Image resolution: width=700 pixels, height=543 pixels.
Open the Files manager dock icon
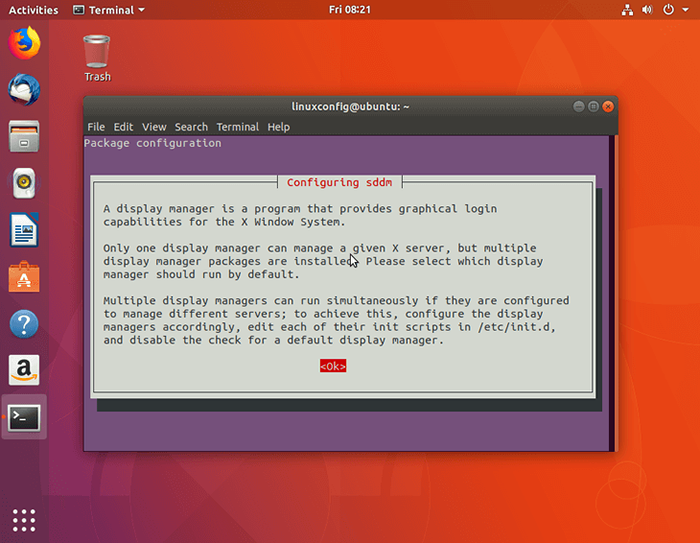24,136
